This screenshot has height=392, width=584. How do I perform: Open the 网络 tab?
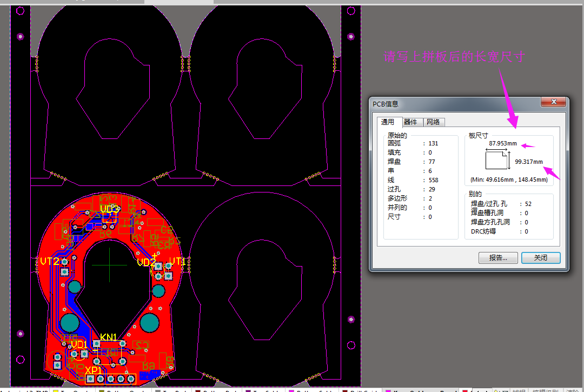[x=433, y=122]
